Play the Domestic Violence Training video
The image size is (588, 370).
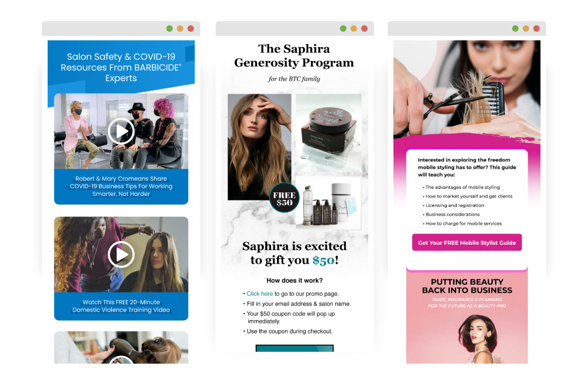[x=121, y=255]
